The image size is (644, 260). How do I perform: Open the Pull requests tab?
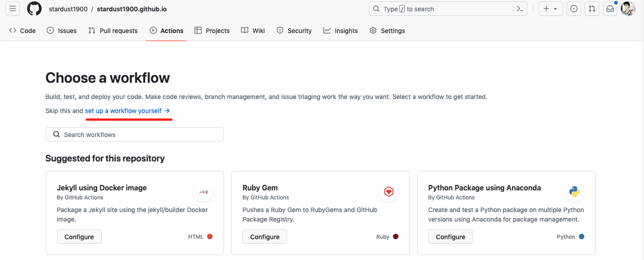[113, 31]
